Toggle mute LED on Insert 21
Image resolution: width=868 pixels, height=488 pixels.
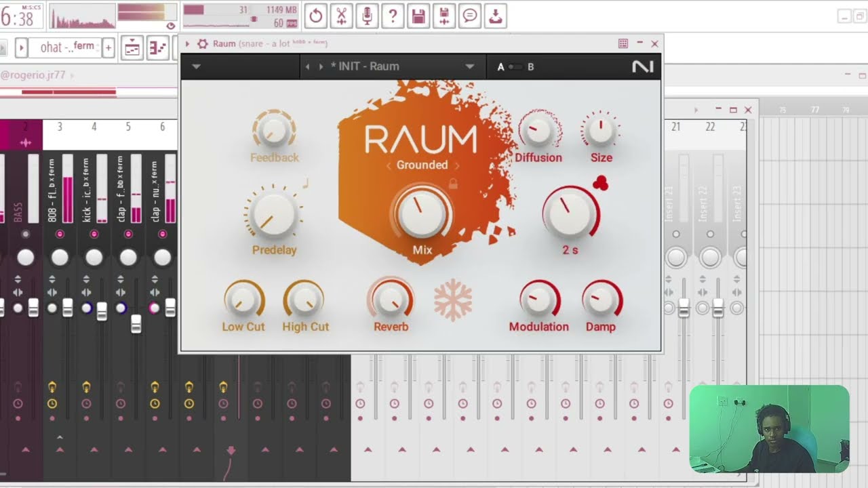point(676,234)
